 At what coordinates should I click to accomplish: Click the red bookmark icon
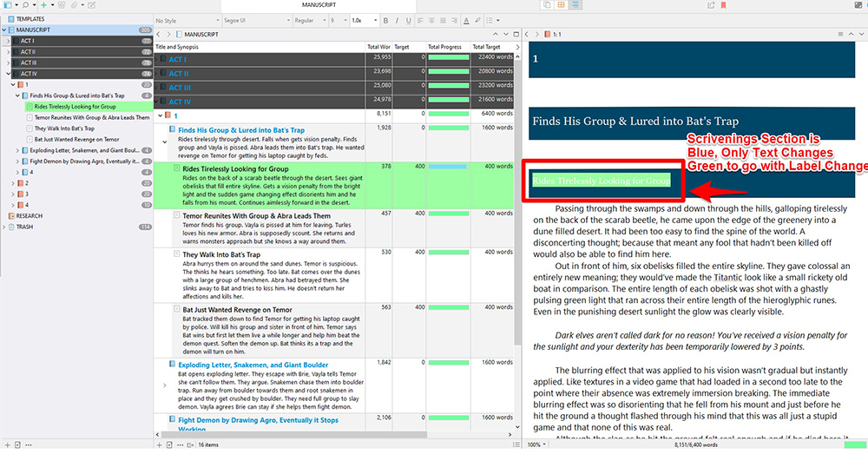pyautogui.click(x=724, y=5)
